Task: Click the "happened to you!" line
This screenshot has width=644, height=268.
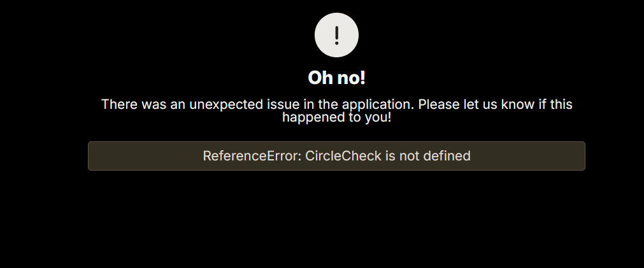Action: pyautogui.click(x=336, y=117)
